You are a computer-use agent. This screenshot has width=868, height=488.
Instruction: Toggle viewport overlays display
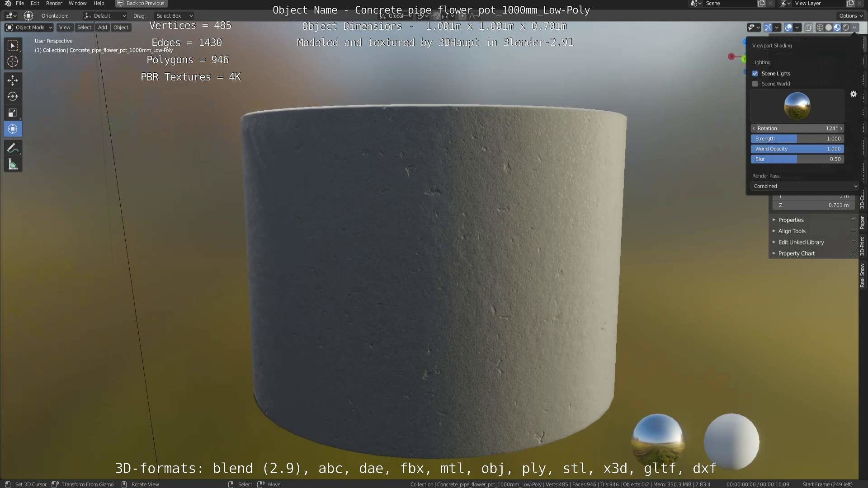coord(788,28)
